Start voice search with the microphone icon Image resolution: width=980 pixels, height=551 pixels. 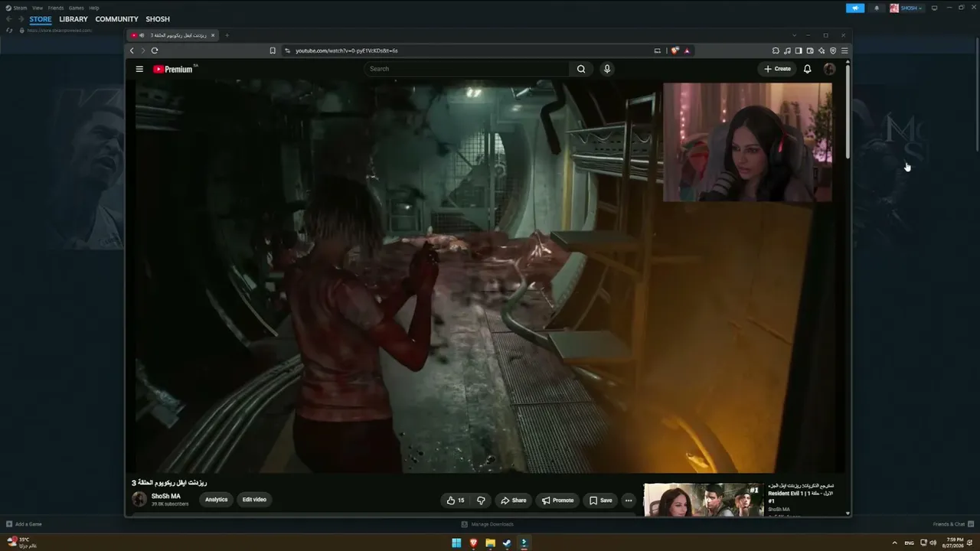coord(607,69)
